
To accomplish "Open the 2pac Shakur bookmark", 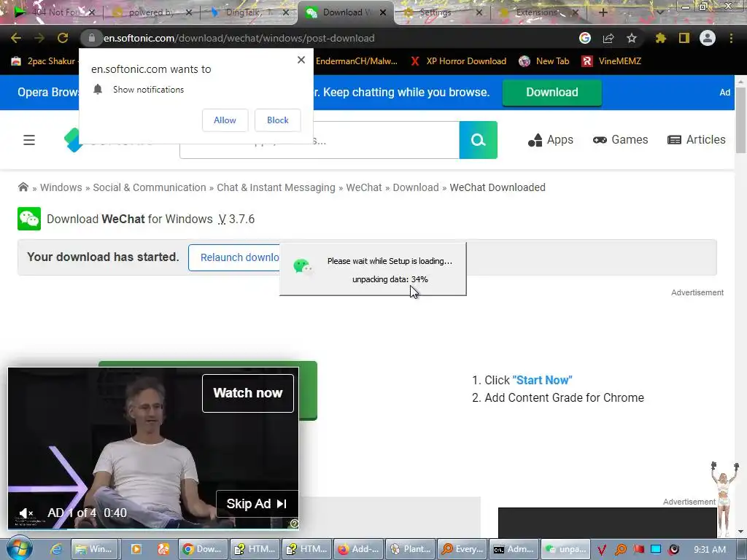I will pos(44,61).
